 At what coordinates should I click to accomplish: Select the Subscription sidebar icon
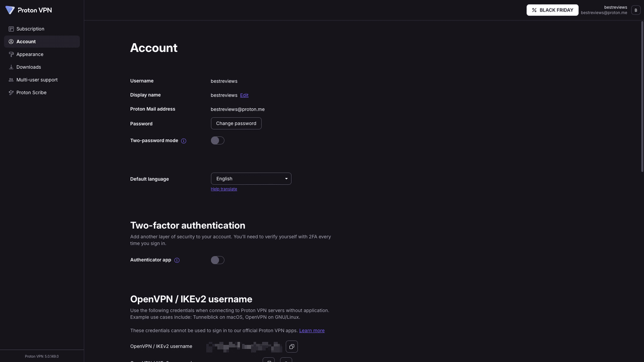coord(11,29)
